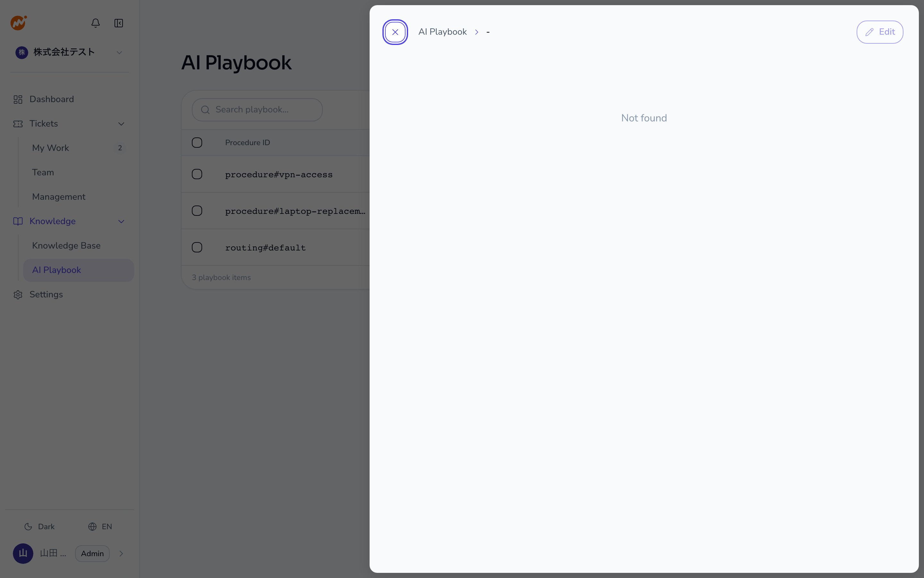Click the Procedure ID column header
The height and width of the screenshot is (578, 924).
tap(247, 143)
